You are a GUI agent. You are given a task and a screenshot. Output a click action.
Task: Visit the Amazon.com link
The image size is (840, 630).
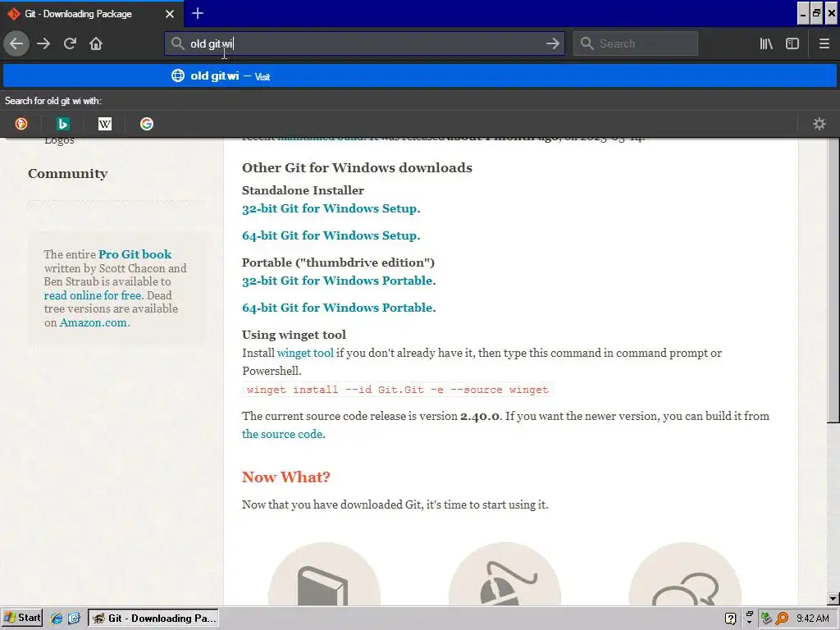(94, 322)
